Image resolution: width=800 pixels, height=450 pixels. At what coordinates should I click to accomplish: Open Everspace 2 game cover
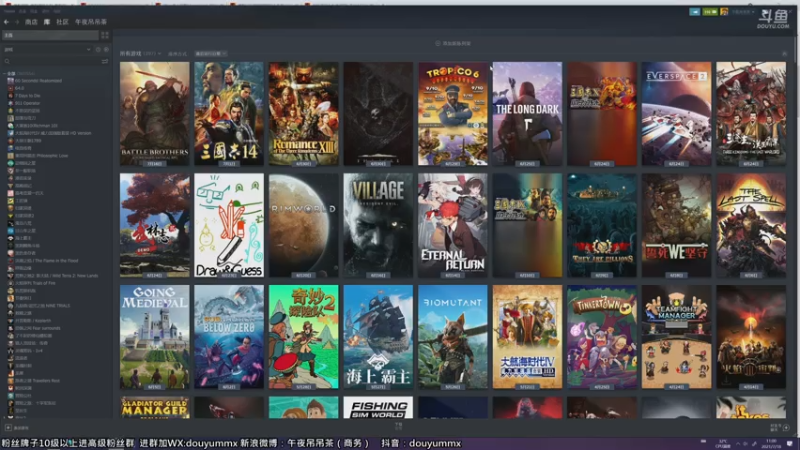click(x=676, y=114)
